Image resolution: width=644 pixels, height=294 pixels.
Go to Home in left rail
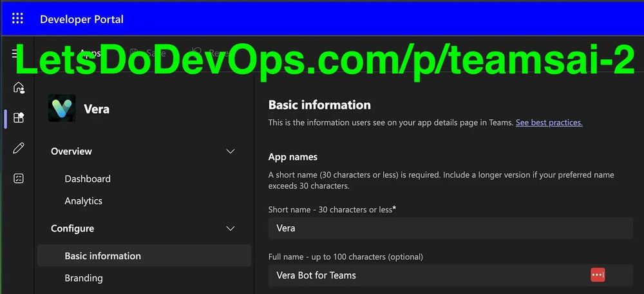pyautogui.click(x=19, y=88)
